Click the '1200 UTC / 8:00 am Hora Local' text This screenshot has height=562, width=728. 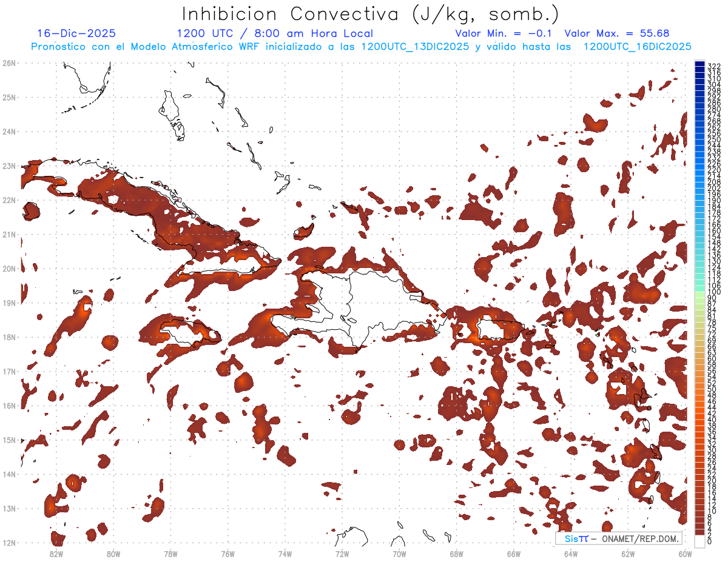275,33
